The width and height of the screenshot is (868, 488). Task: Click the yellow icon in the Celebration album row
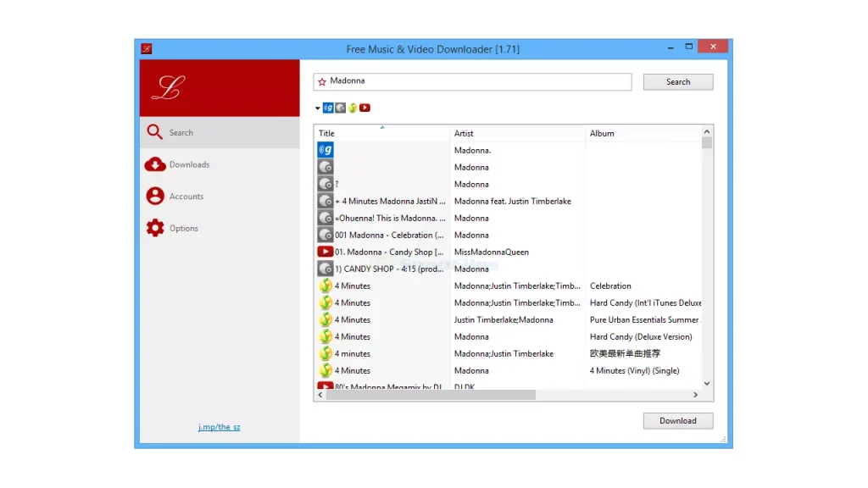point(325,286)
